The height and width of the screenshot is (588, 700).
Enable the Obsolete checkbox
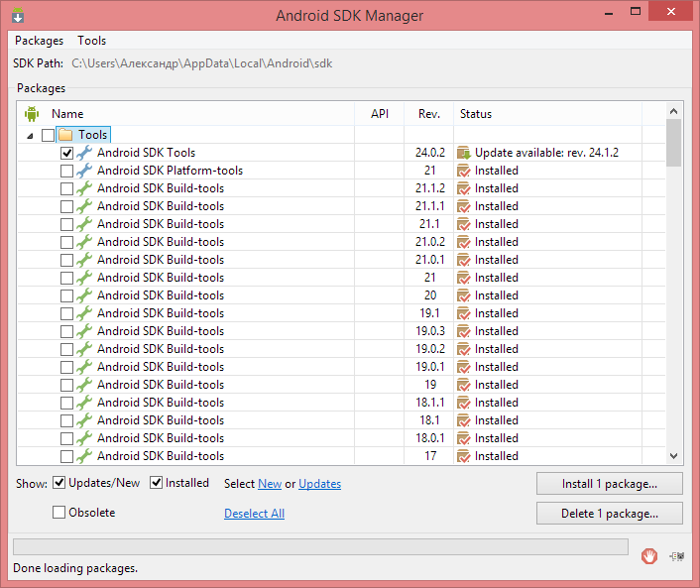click(x=58, y=512)
